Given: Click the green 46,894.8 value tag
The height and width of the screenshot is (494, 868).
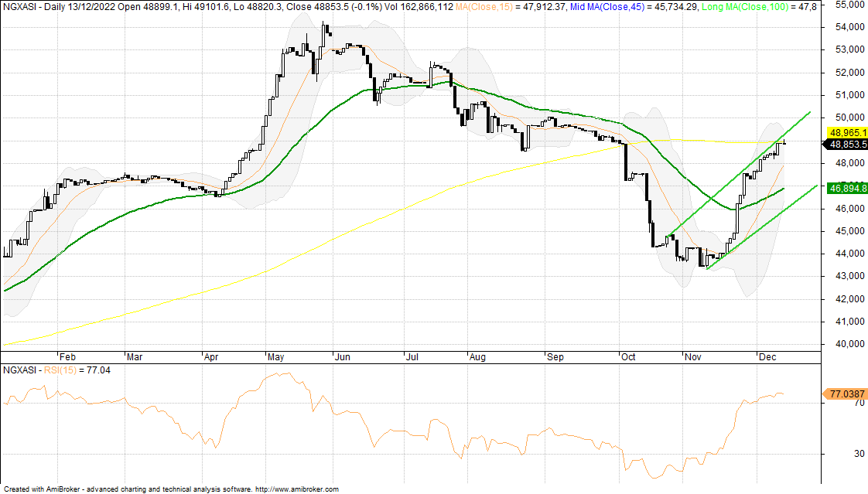Looking at the screenshot, I should tap(847, 189).
